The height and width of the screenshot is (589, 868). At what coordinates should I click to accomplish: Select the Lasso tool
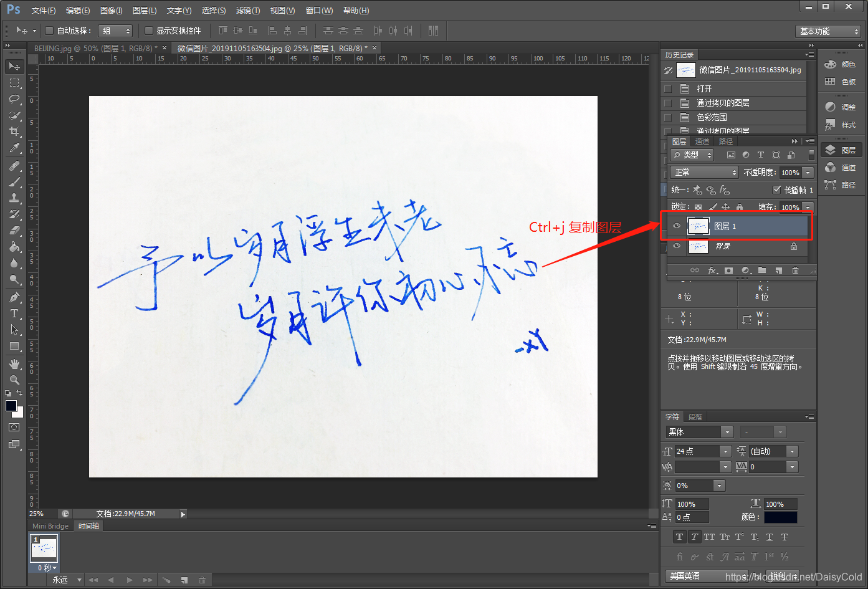click(x=14, y=99)
